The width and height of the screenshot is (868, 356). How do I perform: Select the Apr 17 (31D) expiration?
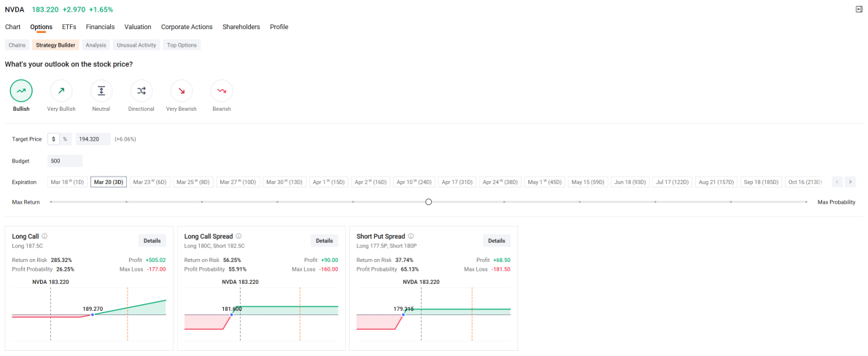[x=457, y=182]
